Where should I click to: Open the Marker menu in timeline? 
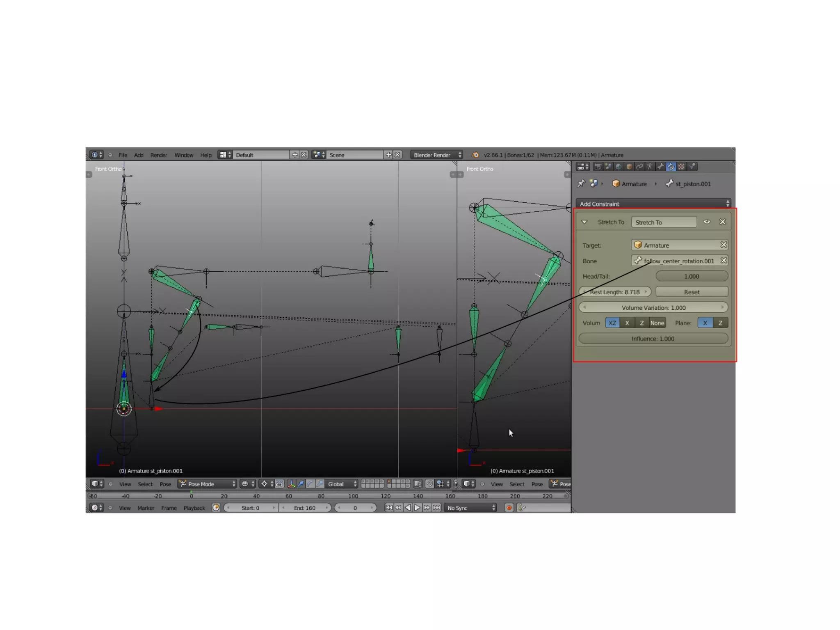(x=146, y=508)
